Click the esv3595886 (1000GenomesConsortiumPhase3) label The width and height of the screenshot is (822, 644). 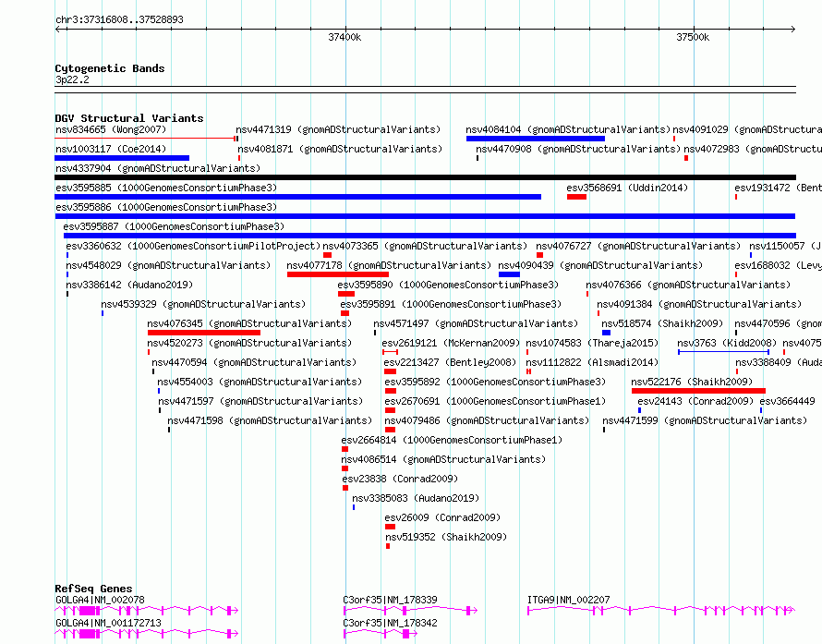point(166,207)
